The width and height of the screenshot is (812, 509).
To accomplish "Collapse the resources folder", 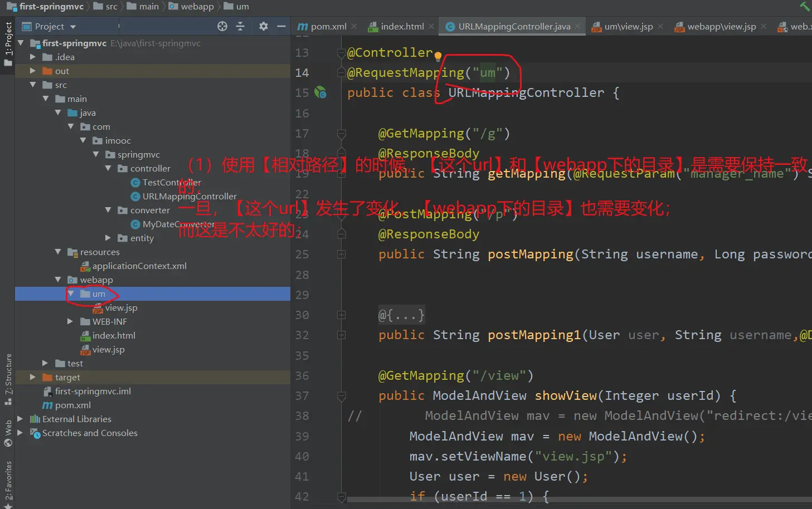I will [58, 252].
